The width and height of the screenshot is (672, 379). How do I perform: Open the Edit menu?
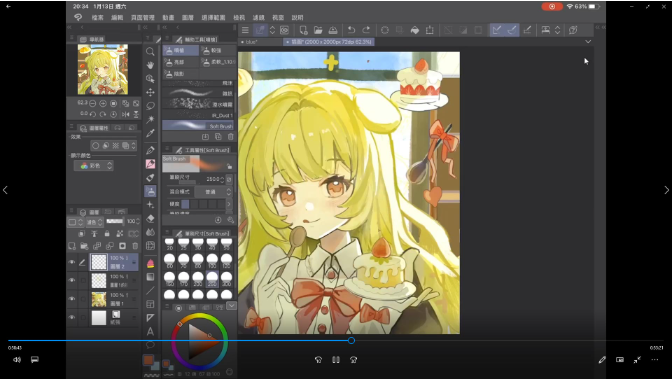click(117, 18)
